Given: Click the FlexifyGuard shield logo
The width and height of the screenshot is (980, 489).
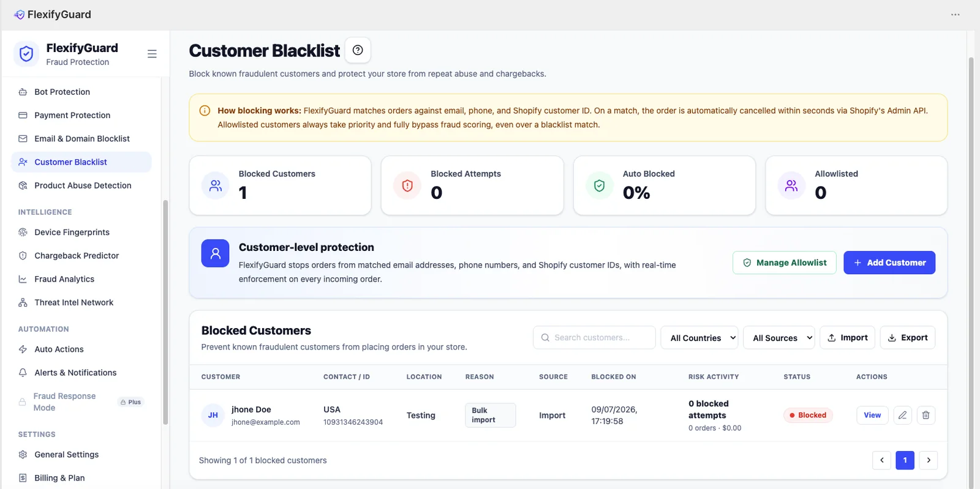Looking at the screenshot, I should 26,54.
